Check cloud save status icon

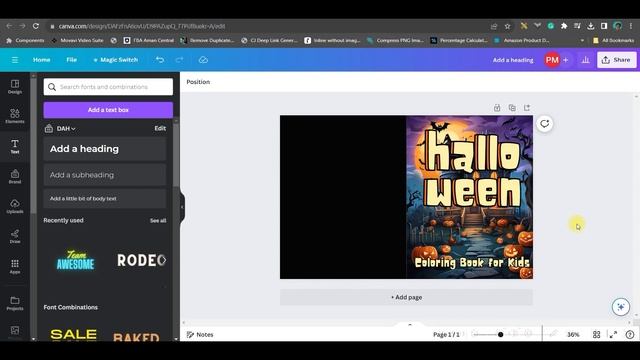(203, 60)
